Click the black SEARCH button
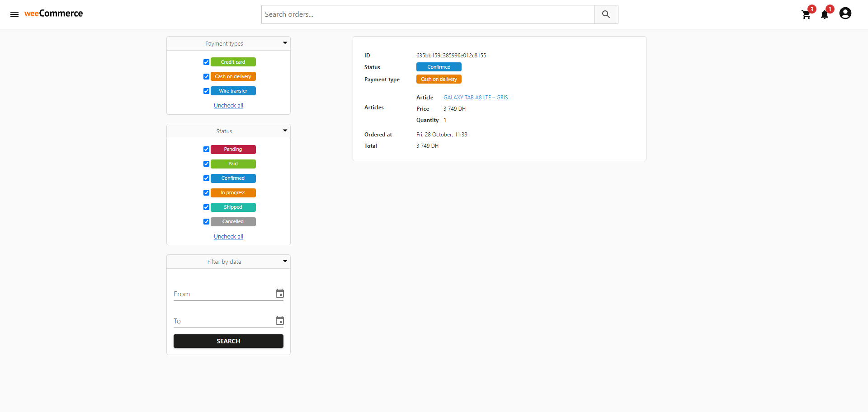 (228, 341)
